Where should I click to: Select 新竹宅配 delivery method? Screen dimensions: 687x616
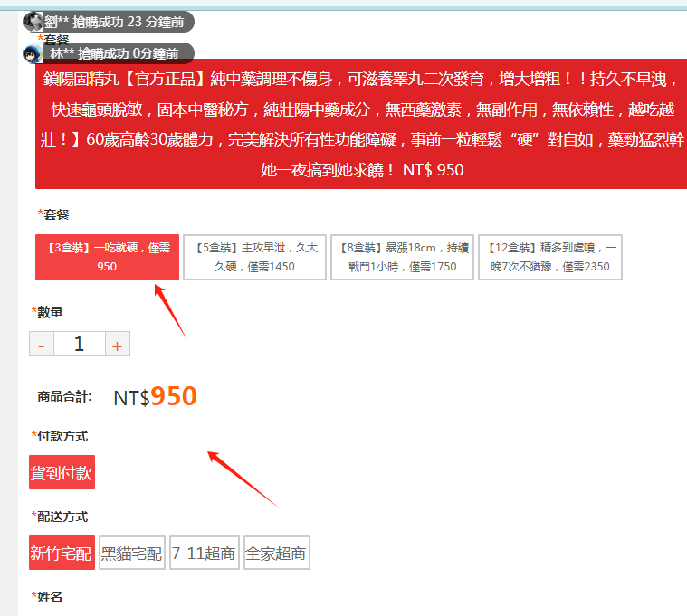[x=62, y=554]
